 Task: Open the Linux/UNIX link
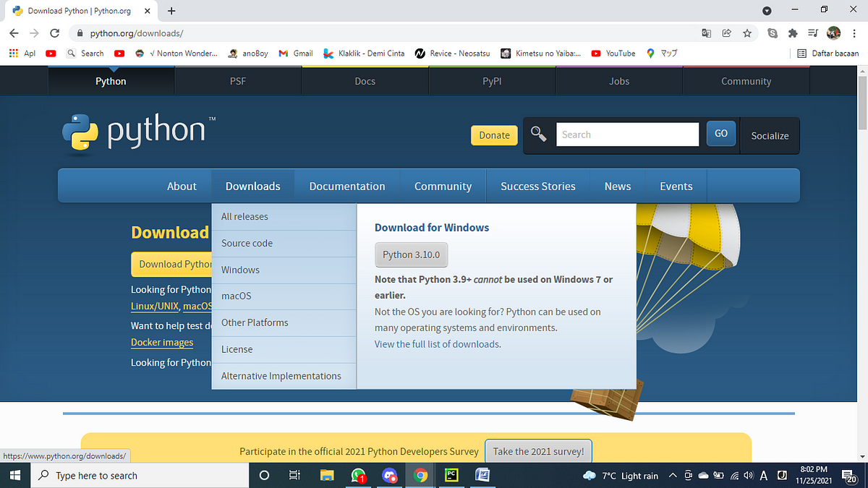(x=155, y=307)
